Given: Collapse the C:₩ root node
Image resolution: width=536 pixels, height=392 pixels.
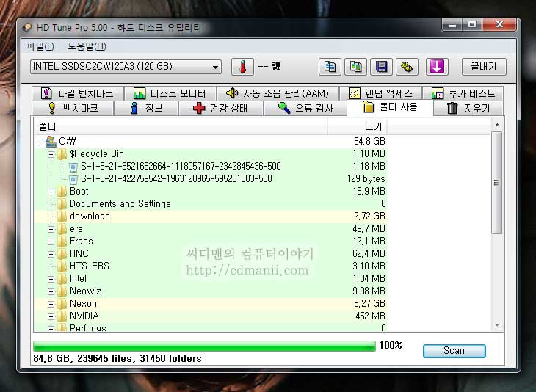Looking at the screenshot, I should click(x=40, y=142).
